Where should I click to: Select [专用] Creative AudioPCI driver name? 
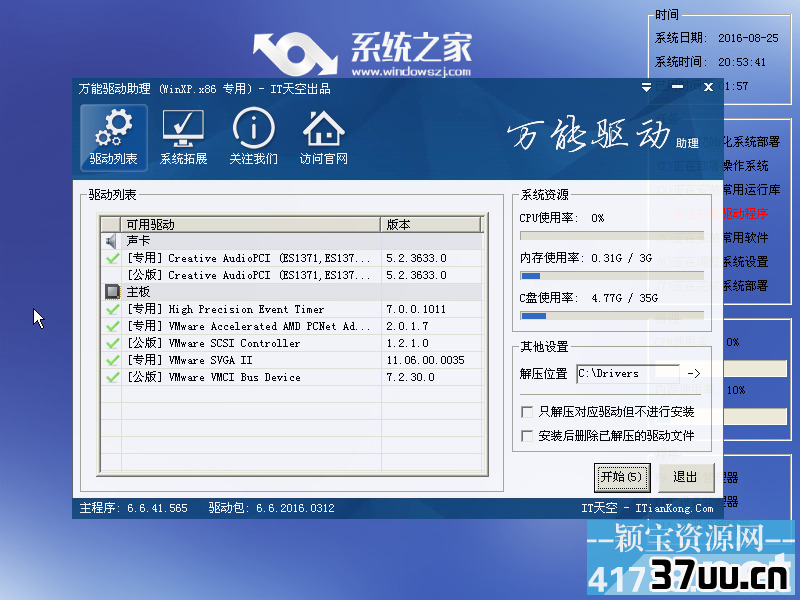pos(249,258)
